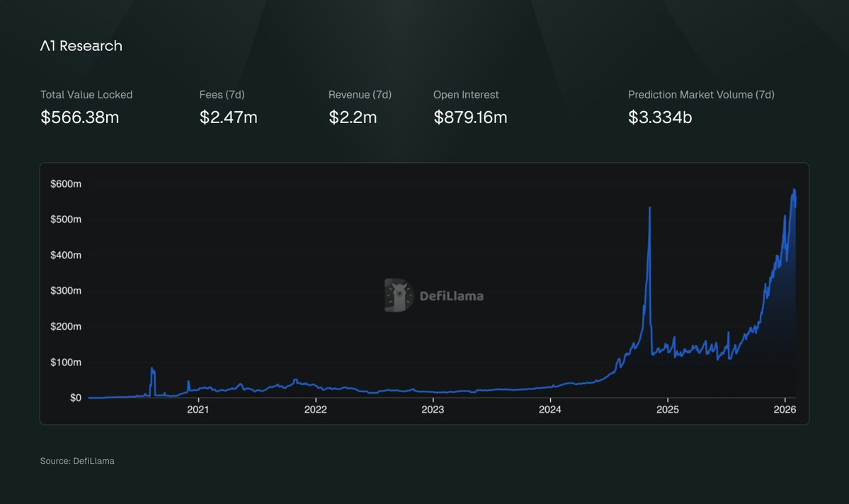
Task: Click the Revenue (7d) metric
Action: click(360, 94)
